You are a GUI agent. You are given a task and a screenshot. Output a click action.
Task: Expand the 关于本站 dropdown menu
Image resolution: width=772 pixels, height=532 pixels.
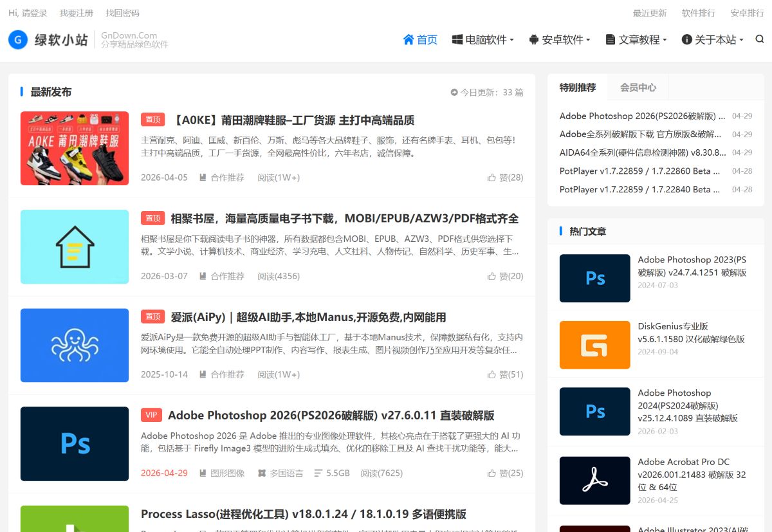coord(712,40)
